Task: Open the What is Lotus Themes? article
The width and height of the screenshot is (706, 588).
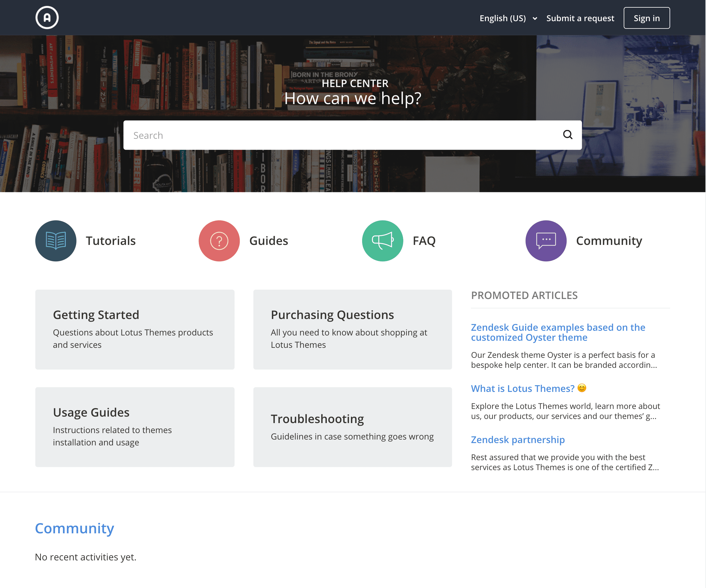Action: tap(522, 388)
